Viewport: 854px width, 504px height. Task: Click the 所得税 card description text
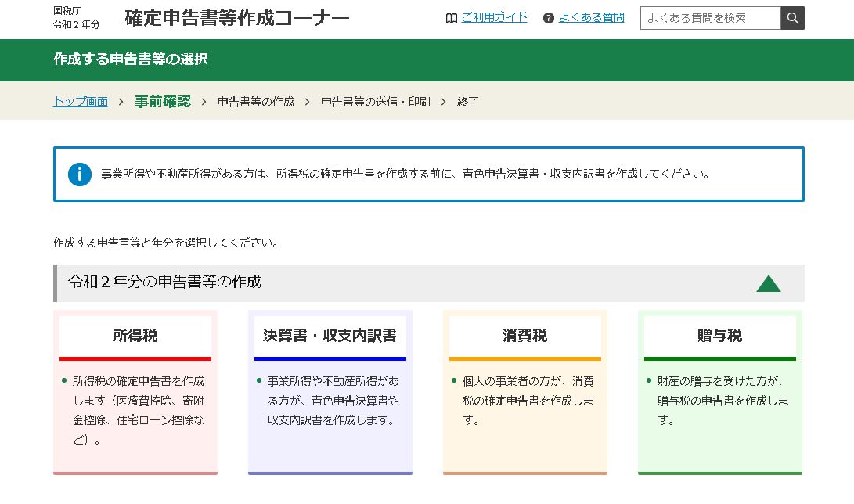tap(138, 410)
